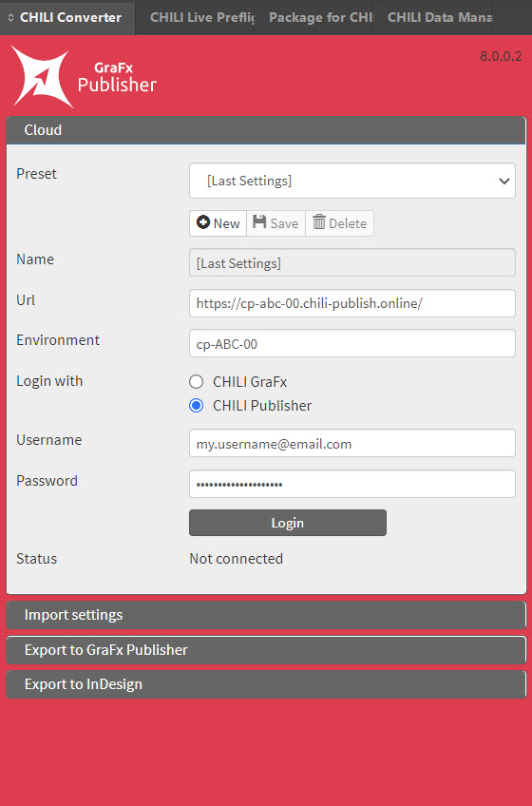532x806 pixels.
Task: Select the CHILI GraFx login option
Action: [x=196, y=382]
